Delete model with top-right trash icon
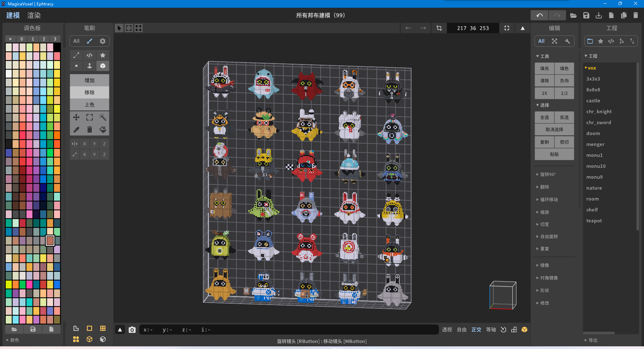Image resolution: width=644 pixels, height=349 pixels. tap(636, 15)
